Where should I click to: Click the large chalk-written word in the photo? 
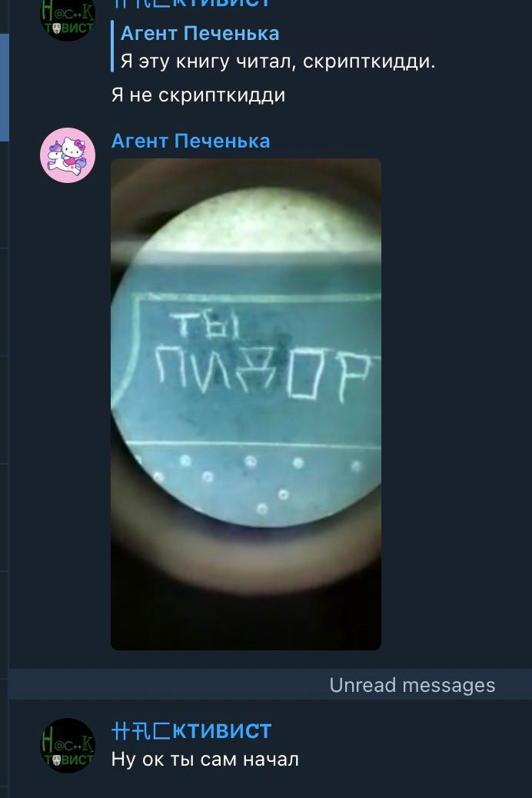click(268, 373)
